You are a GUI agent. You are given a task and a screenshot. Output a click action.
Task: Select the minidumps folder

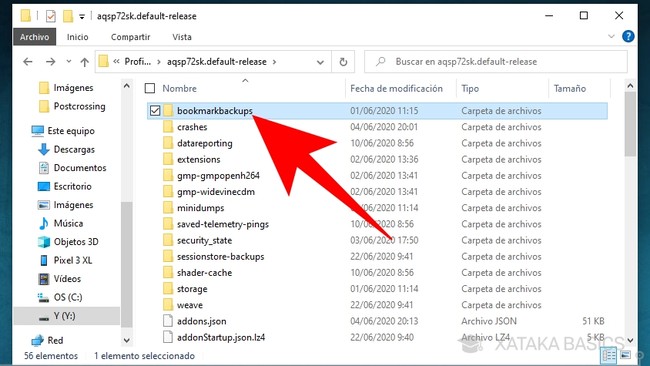(x=200, y=208)
